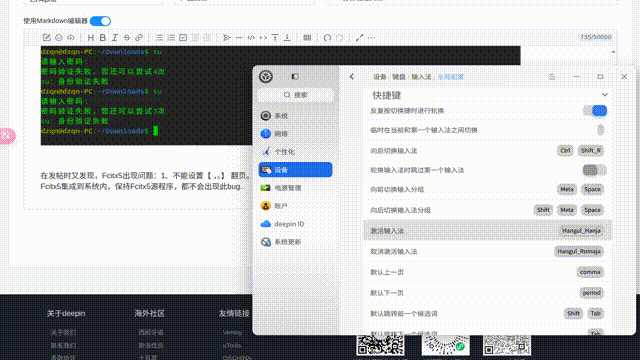Collapse the 快捷键 section chevron
The height and width of the screenshot is (360, 640).
604,95
